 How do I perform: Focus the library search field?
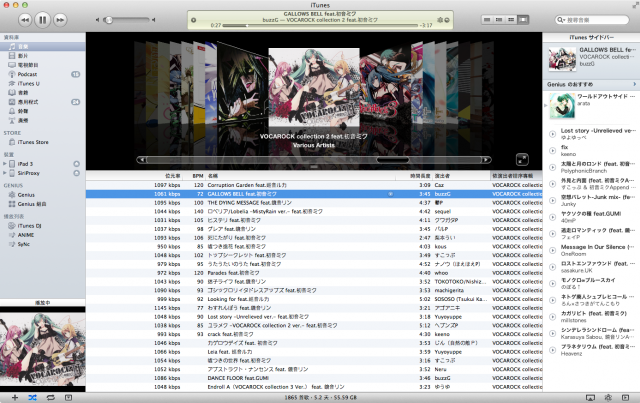coord(592,20)
